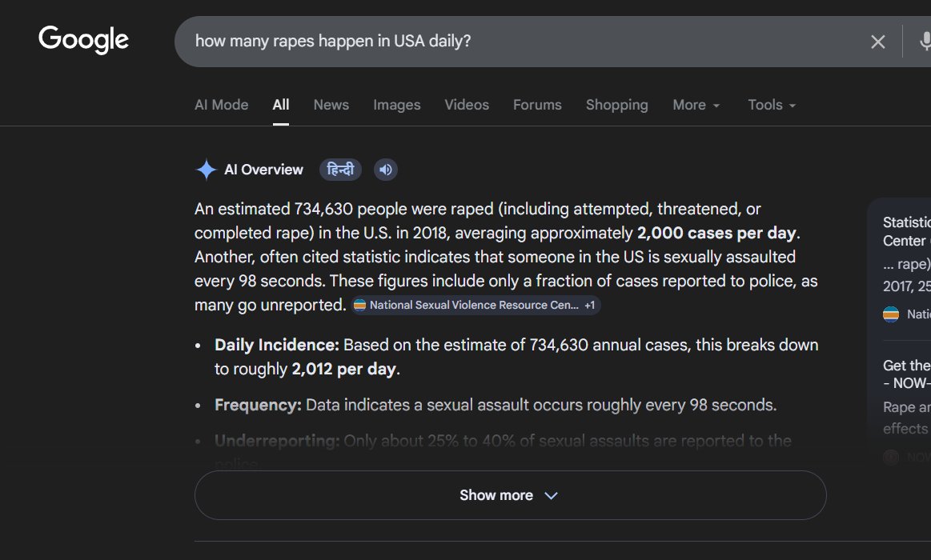Click the "Underreporting:" bullet heading
The image size is (931, 560).
(x=277, y=441)
